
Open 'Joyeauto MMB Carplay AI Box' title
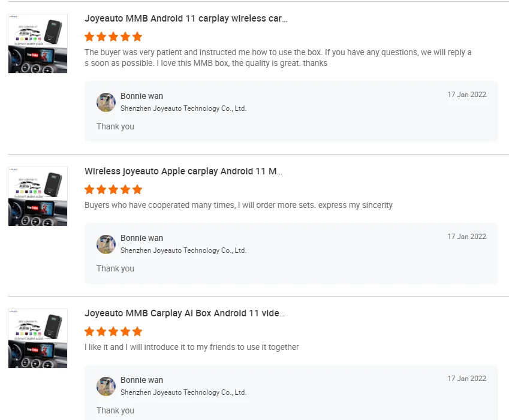(185, 313)
